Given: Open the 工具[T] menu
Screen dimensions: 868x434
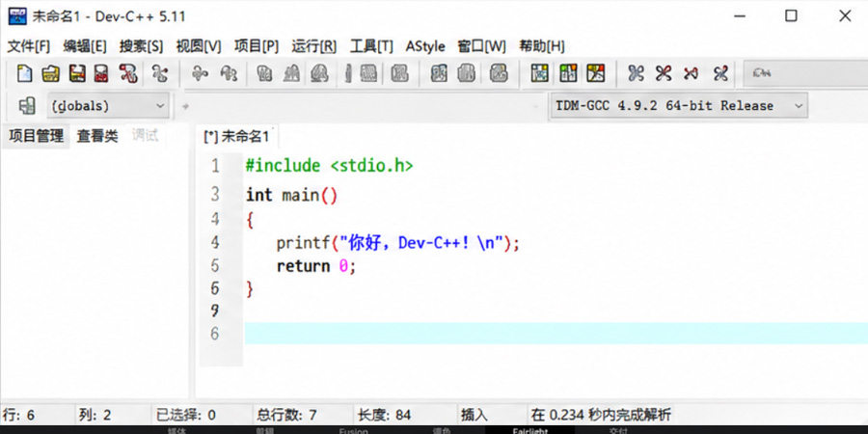Looking at the screenshot, I should tap(371, 46).
